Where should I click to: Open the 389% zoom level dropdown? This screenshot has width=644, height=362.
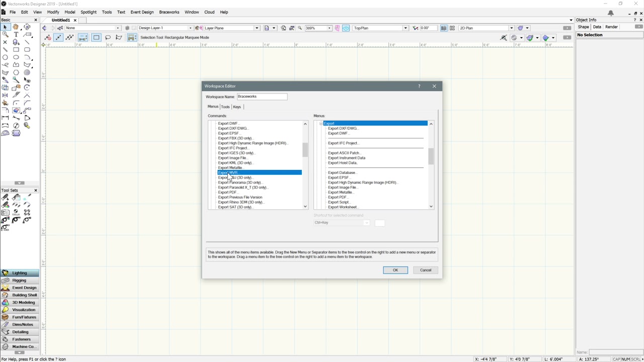point(318,28)
